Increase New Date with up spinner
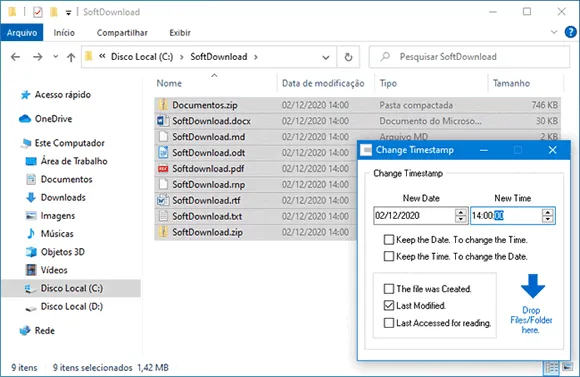Image resolution: width=580 pixels, height=377 pixels. 461,212
